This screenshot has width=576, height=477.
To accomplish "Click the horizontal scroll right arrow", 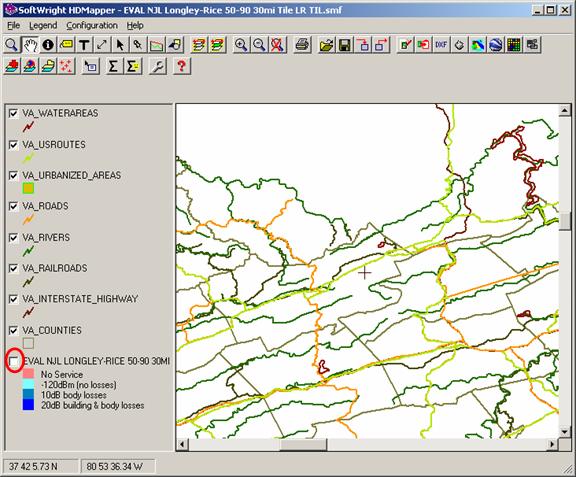I will [552, 444].
